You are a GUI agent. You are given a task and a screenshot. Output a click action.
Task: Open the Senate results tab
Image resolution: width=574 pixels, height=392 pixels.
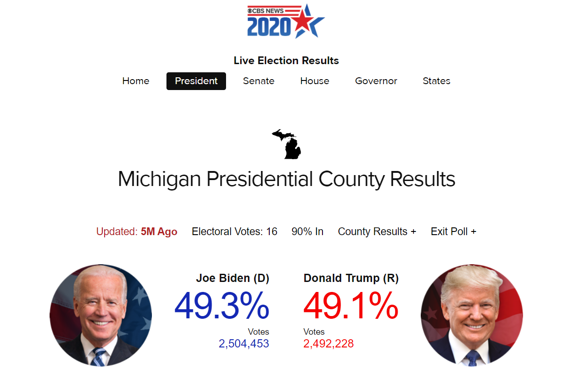pyautogui.click(x=259, y=81)
